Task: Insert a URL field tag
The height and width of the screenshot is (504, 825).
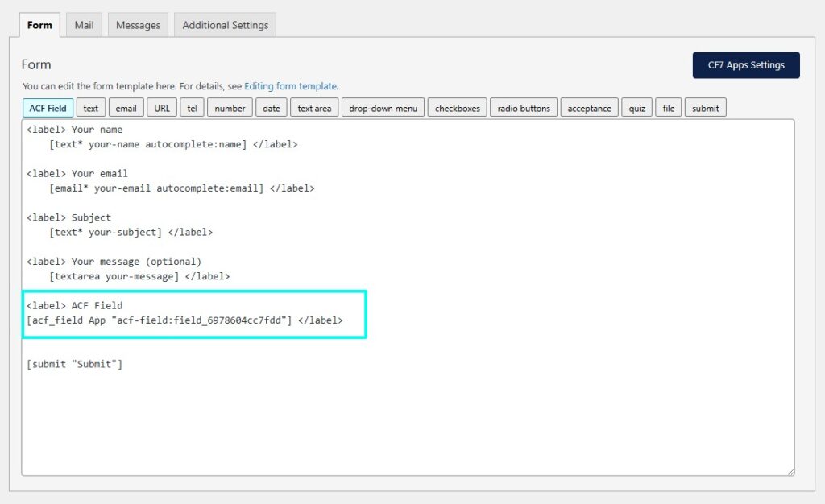Action: click(x=162, y=108)
